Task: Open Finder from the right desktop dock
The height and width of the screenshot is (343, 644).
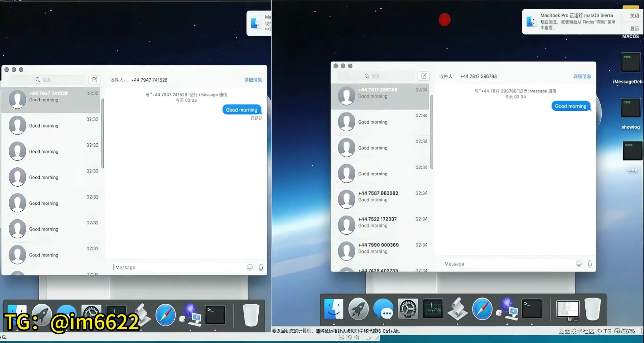Action: point(334,309)
